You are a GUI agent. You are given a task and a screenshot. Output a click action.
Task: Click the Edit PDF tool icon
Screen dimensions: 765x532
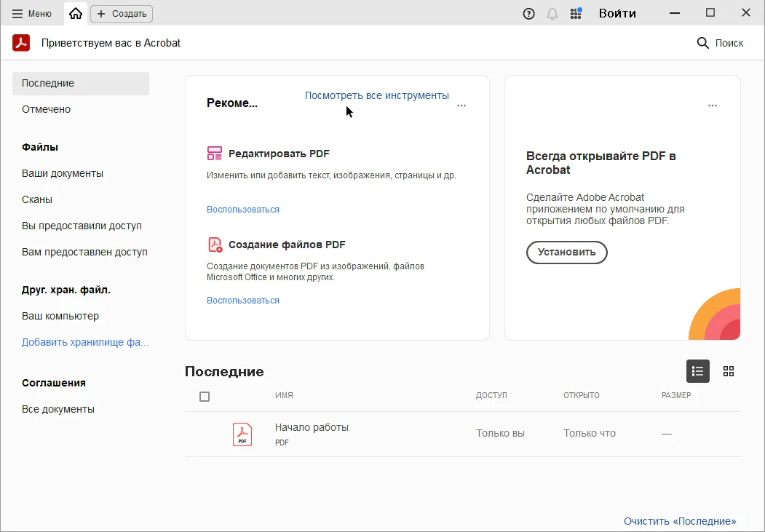(215, 154)
